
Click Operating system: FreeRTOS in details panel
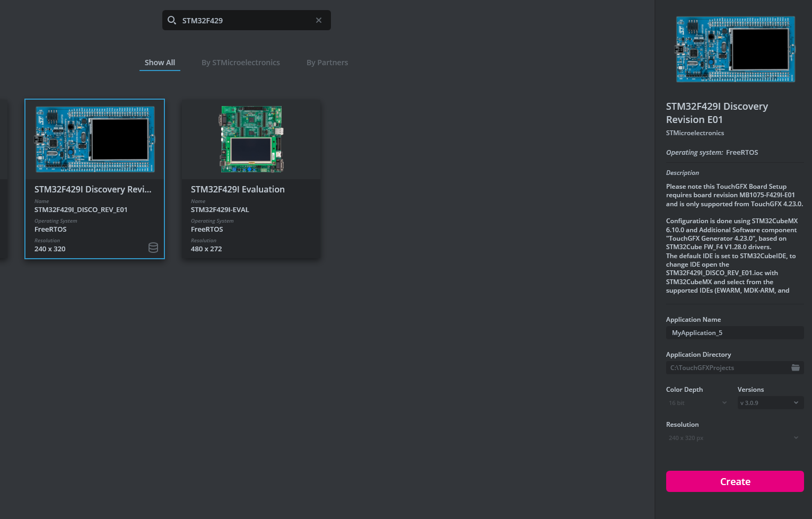pos(712,153)
